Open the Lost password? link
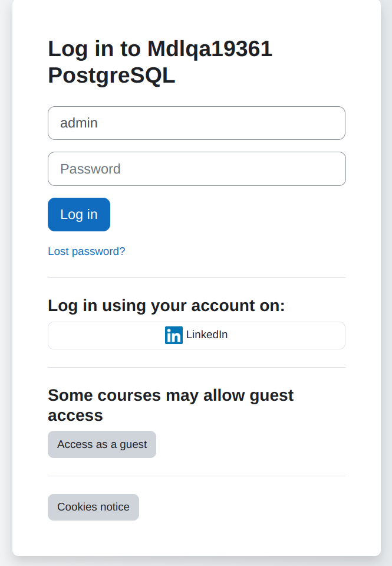 tap(87, 251)
